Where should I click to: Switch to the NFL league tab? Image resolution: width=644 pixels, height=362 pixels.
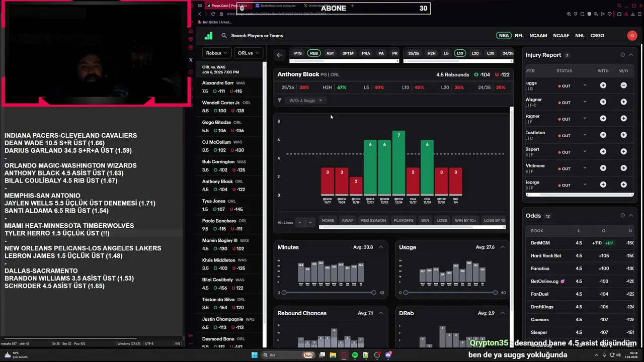[519, 36]
